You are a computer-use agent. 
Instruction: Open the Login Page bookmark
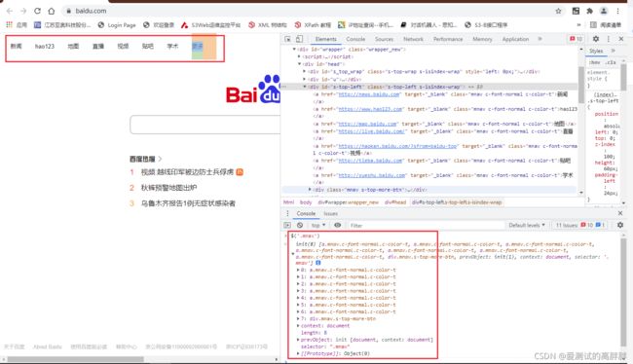[117, 25]
